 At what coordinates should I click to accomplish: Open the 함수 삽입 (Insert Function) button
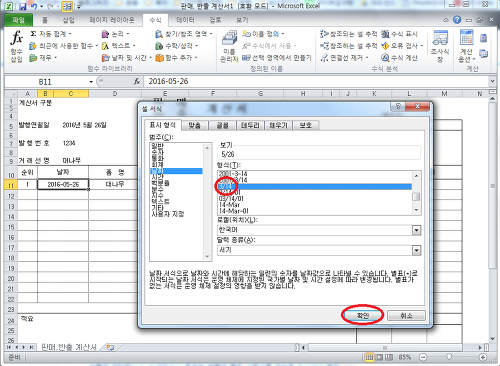[x=16, y=46]
